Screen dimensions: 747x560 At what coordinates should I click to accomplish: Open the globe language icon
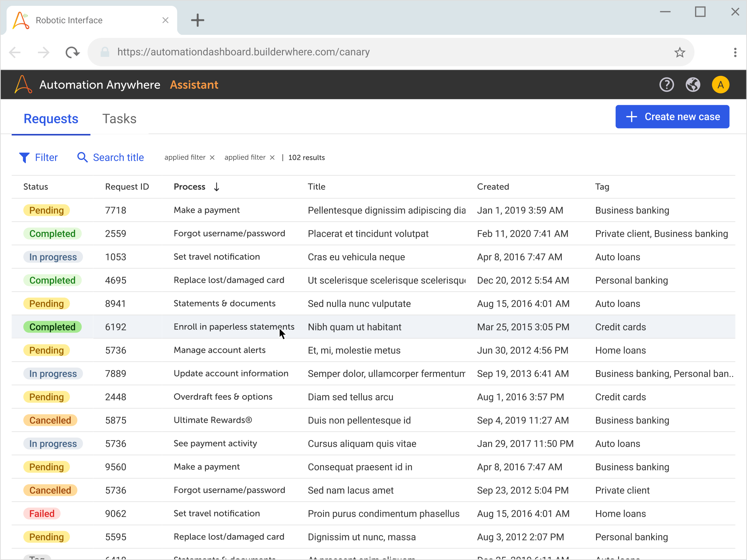693,85
